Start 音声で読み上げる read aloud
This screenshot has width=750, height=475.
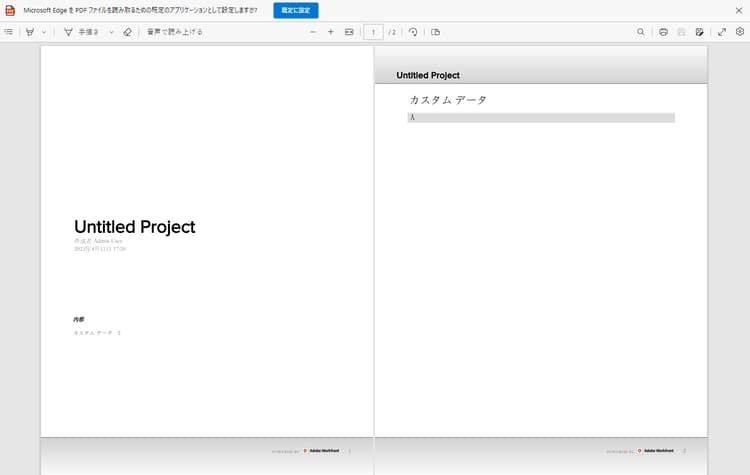point(175,32)
